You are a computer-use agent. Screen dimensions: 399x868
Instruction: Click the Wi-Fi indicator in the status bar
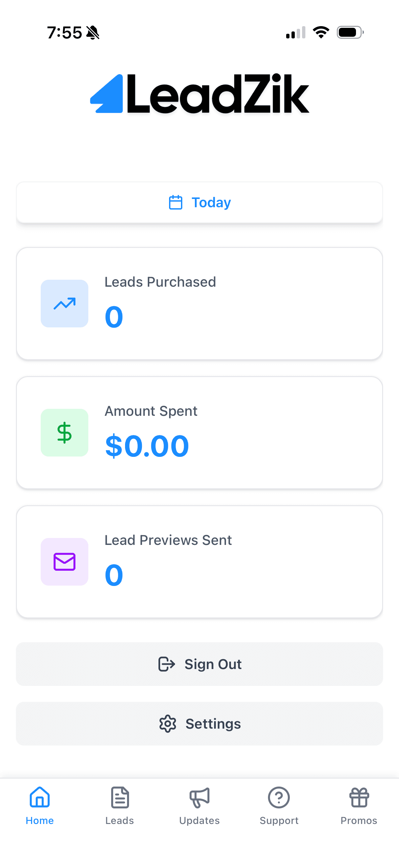tap(321, 32)
